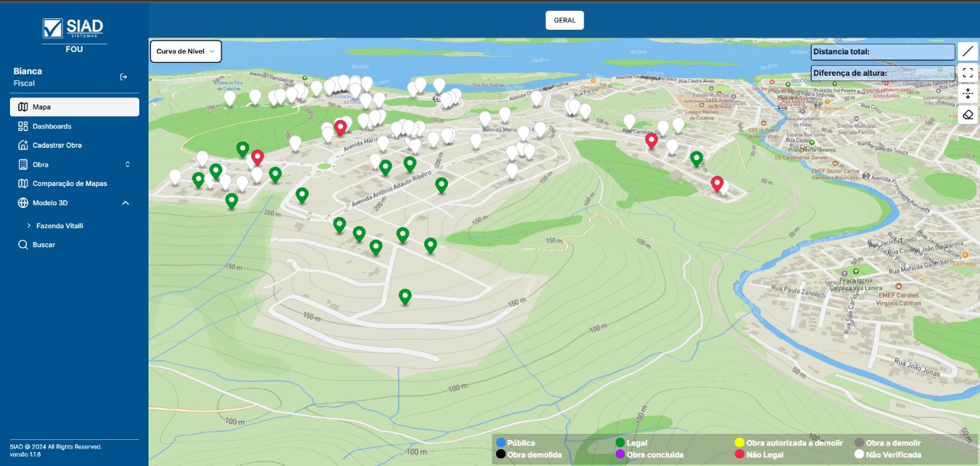Toggle the Não Verificada white legend filter

(x=860, y=455)
